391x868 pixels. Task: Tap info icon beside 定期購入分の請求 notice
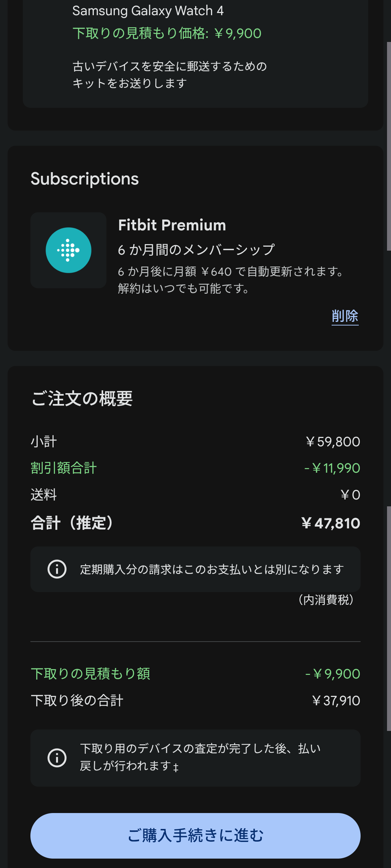[57, 569]
